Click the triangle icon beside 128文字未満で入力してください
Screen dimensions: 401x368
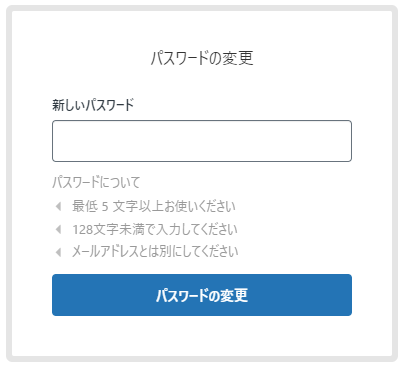tap(58, 229)
